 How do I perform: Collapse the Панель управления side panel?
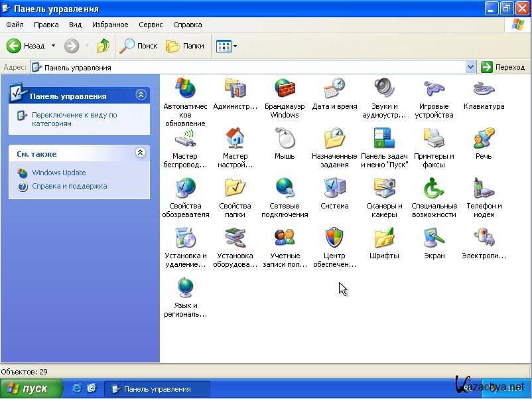(141, 95)
